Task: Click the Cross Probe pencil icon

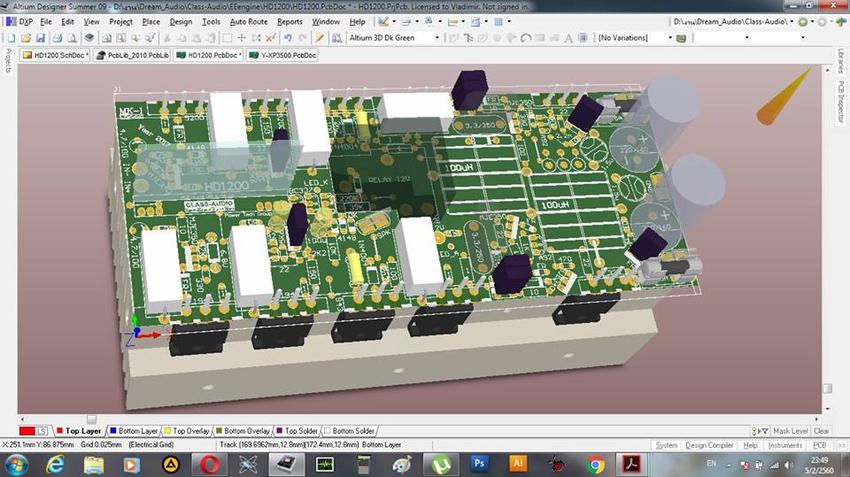Action: (320, 38)
